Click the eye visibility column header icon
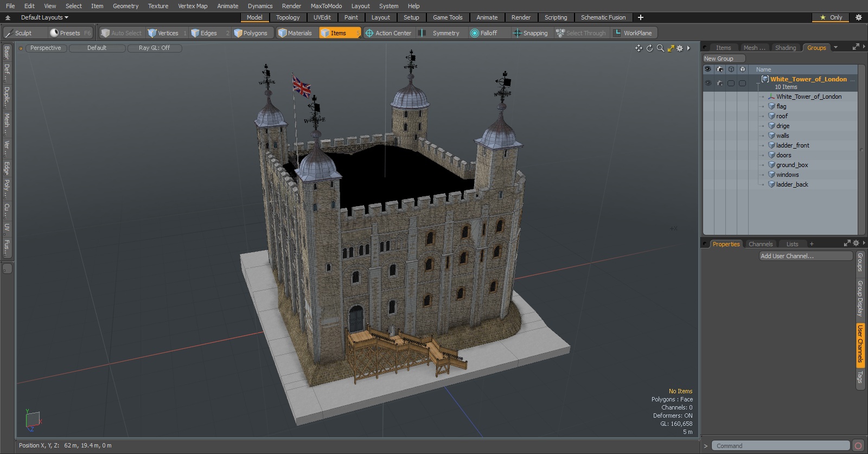Image resolution: width=868 pixels, height=454 pixels. tap(708, 69)
